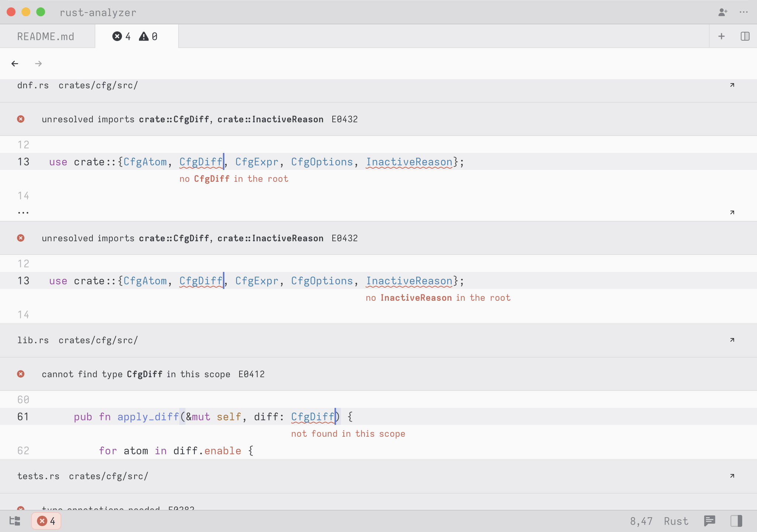This screenshot has width=757, height=532.
Task: Click the go back arrow
Action: click(15, 64)
